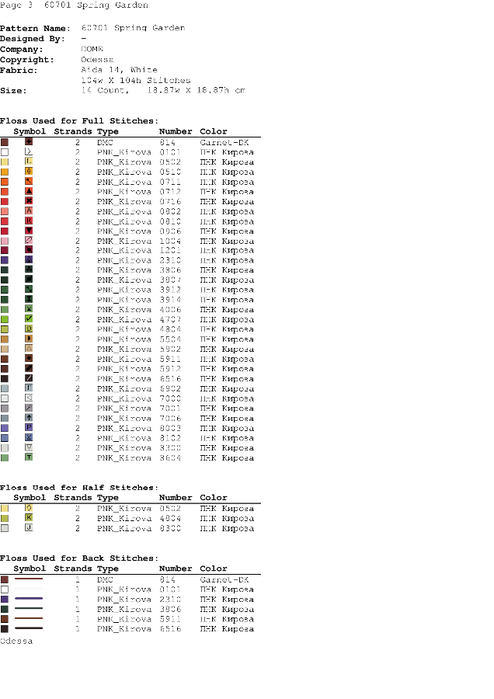Click the 'Page 3 60701 Spring Garden' page header

click(74, 5)
